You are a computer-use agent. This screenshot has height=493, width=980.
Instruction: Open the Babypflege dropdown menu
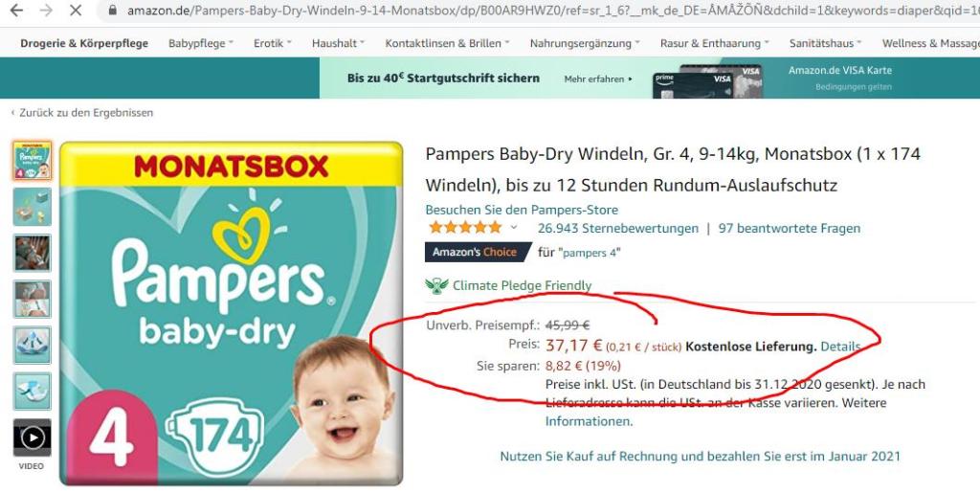tap(201, 43)
